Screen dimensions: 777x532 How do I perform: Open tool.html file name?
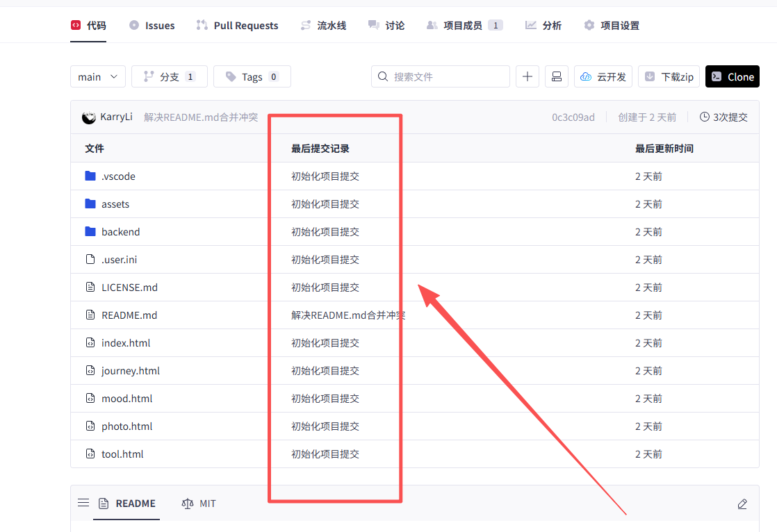122,454
